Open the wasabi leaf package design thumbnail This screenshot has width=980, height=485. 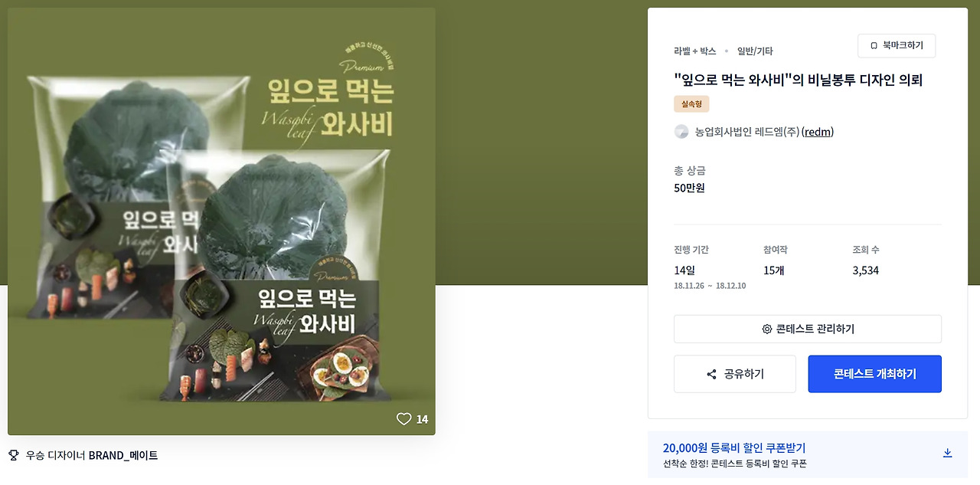pyautogui.click(x=221, y=221)
